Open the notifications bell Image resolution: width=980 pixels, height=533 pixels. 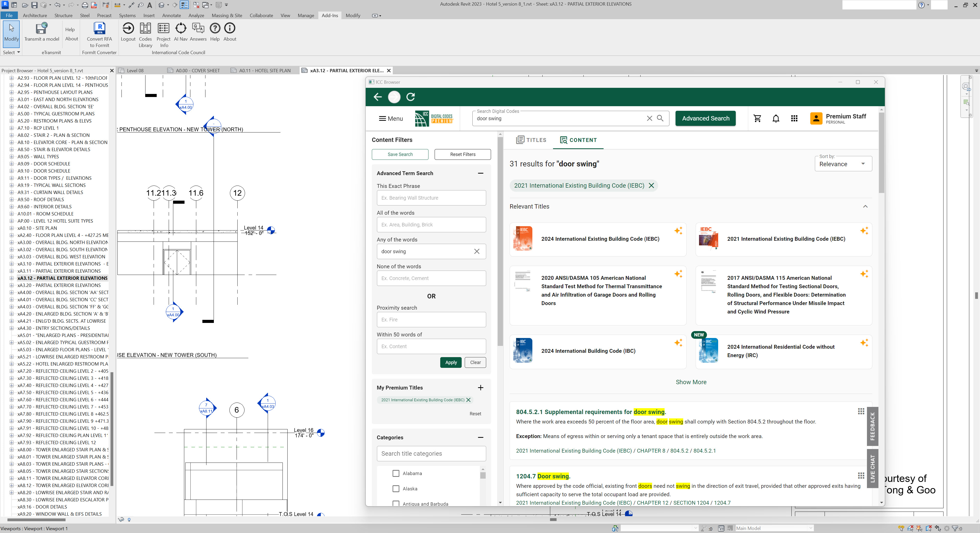(776, 118)
